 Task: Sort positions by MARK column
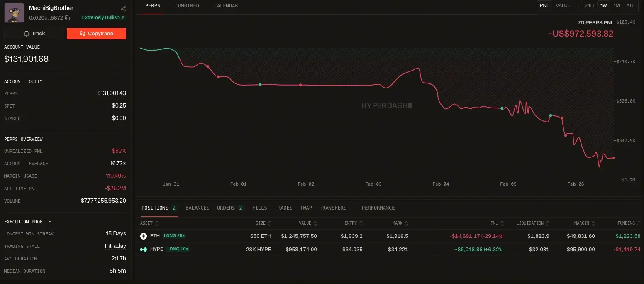pos(400,223)
